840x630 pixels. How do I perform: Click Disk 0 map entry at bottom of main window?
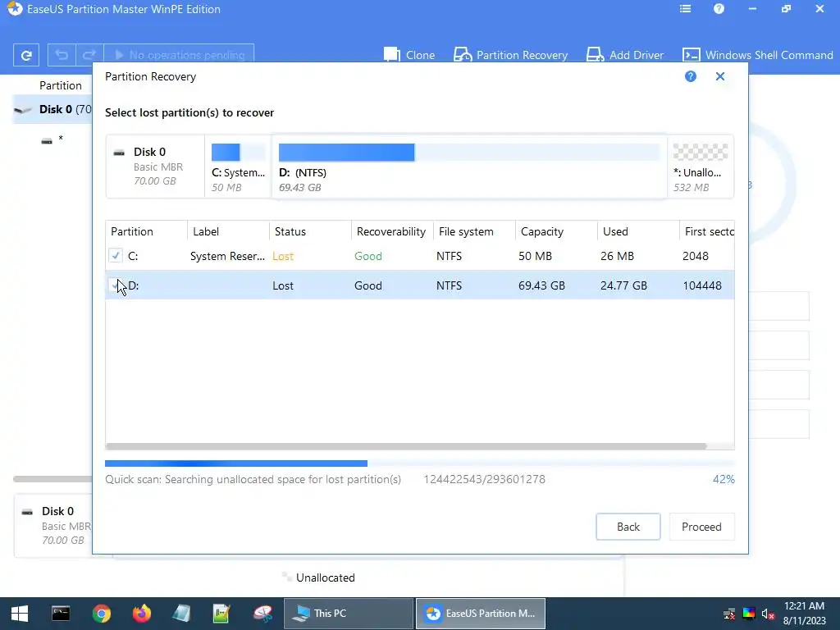click(x=53, y=526)
